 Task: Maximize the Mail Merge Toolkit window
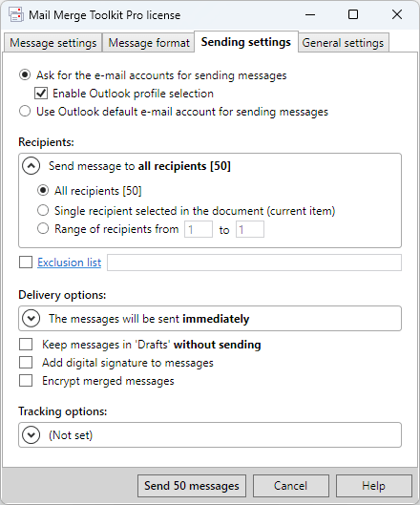click(353, 14)
